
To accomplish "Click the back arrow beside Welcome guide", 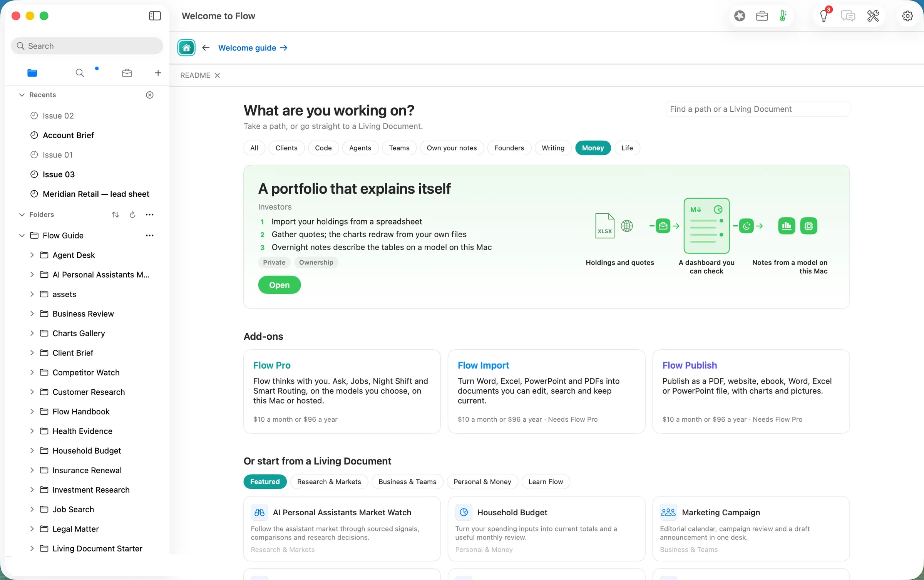I will [x=206, y=48].
